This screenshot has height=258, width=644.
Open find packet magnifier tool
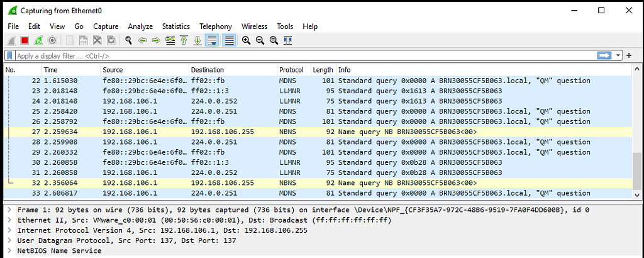tap(129, 40)
